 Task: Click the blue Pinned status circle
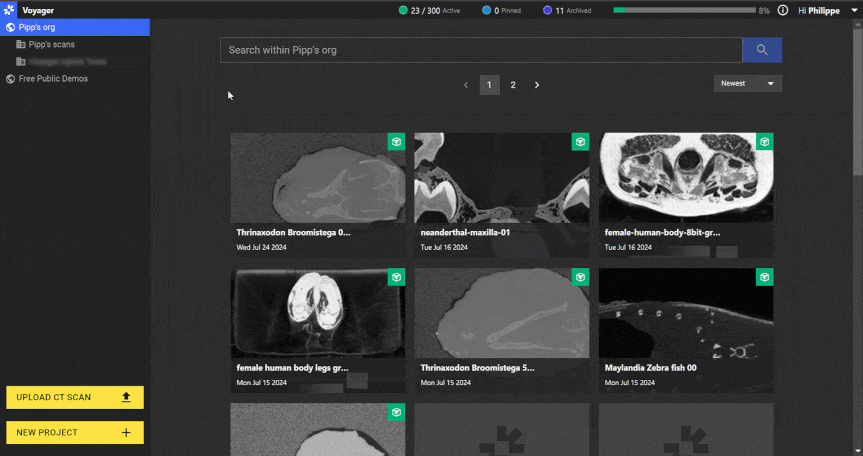point(486,10)
